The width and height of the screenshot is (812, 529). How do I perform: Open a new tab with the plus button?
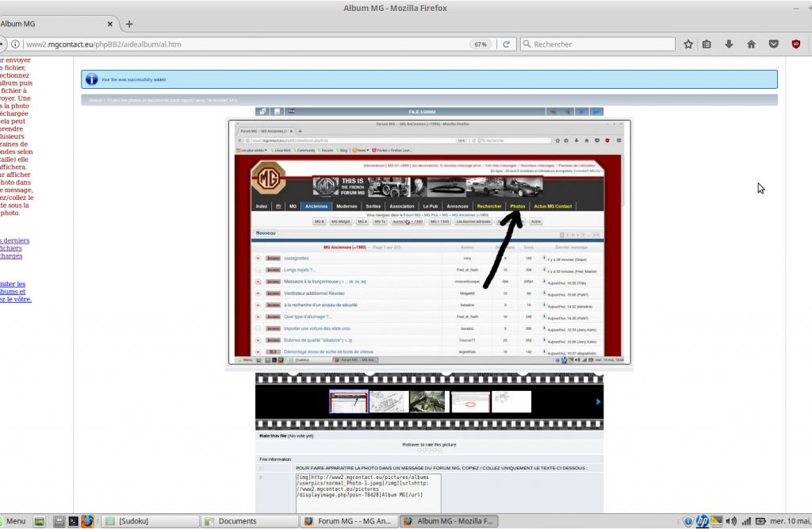tap(129, 24)
